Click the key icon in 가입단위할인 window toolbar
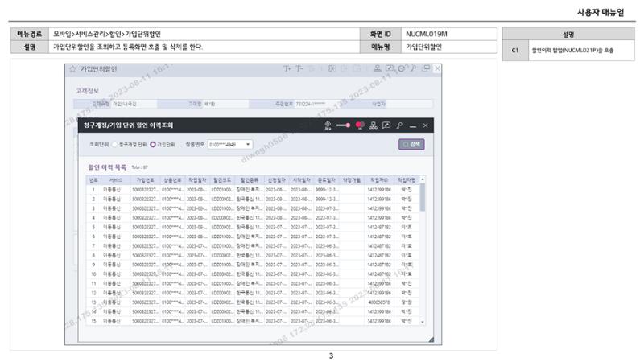The width and height of the screenshot is (644, 362). tap(413, 68)
